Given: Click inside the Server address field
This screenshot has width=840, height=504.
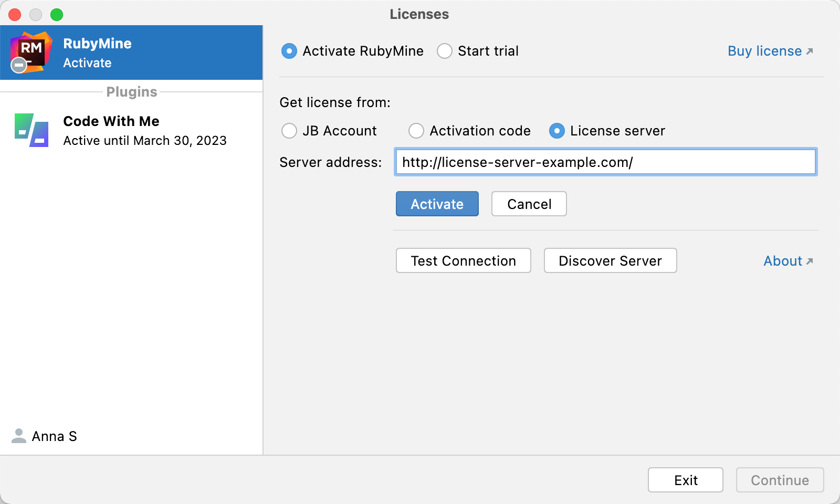Looking at the screenshot, I should tap(606, 162).
